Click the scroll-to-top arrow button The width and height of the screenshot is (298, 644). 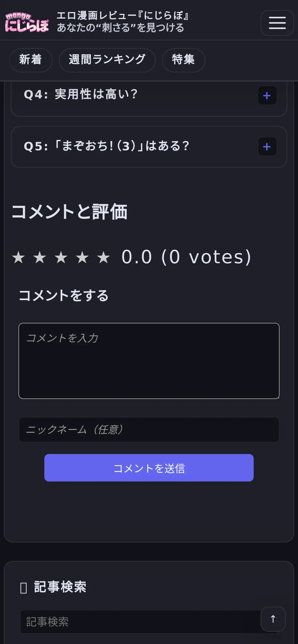[273, 619]
